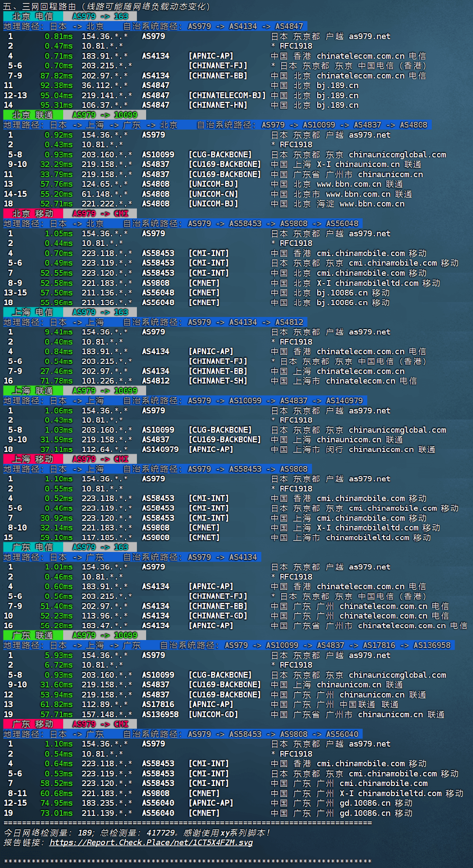Click the 52.71ms latency value
Image resolution: width=473 pixels, height=868 pixels.
tap(57, 204)
